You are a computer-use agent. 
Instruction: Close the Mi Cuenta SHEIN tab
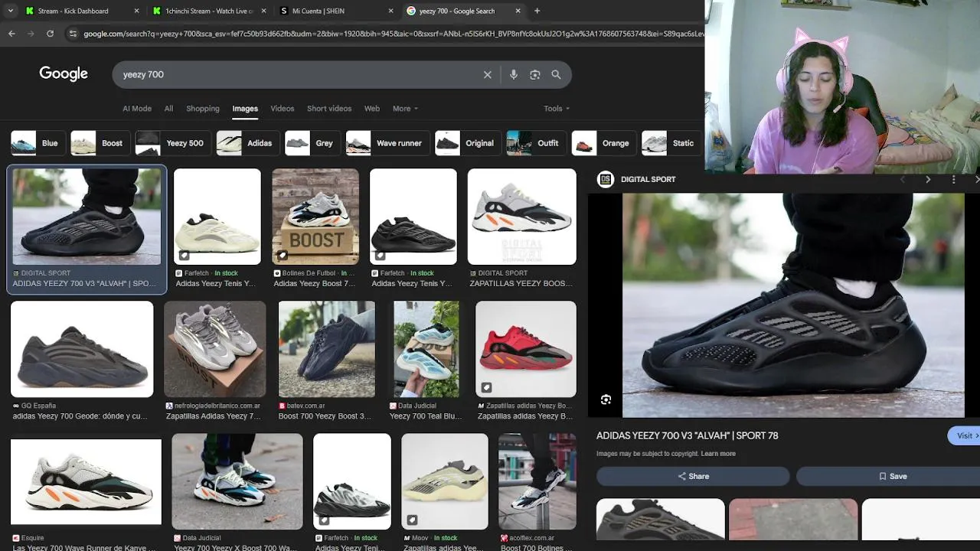tap(390, 11)
